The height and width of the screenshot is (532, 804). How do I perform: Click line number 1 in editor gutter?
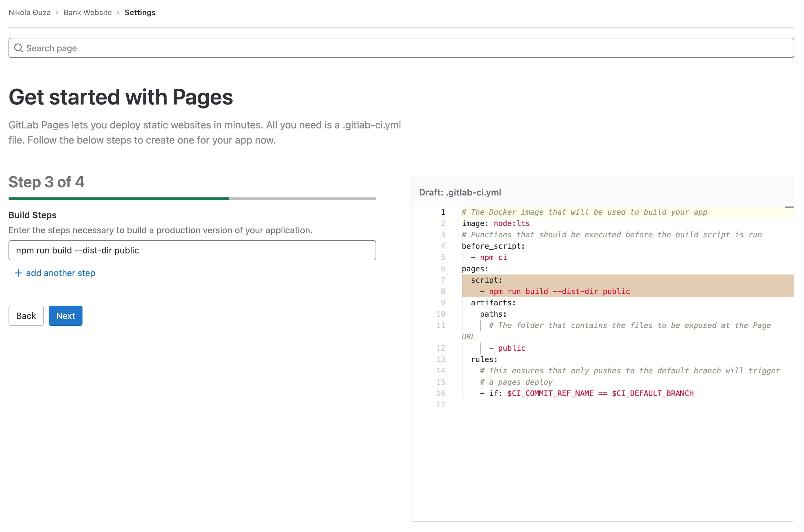(443, 212)
